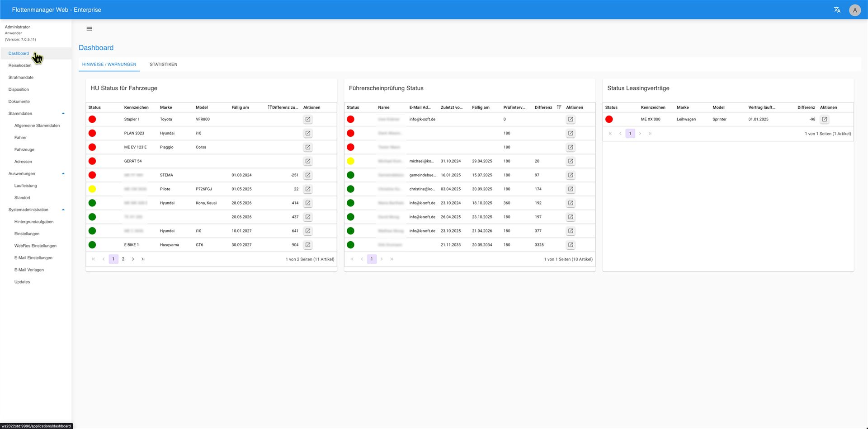Sort HU table by Differenz column icon
This screenshot has height=429, width=868.
pos(269,107)
